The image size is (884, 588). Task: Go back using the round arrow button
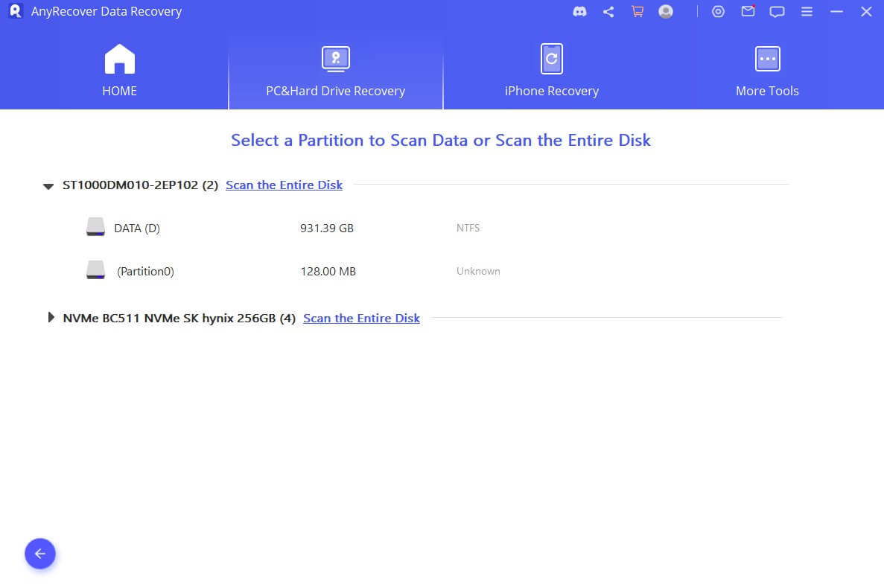coord(40,554)
